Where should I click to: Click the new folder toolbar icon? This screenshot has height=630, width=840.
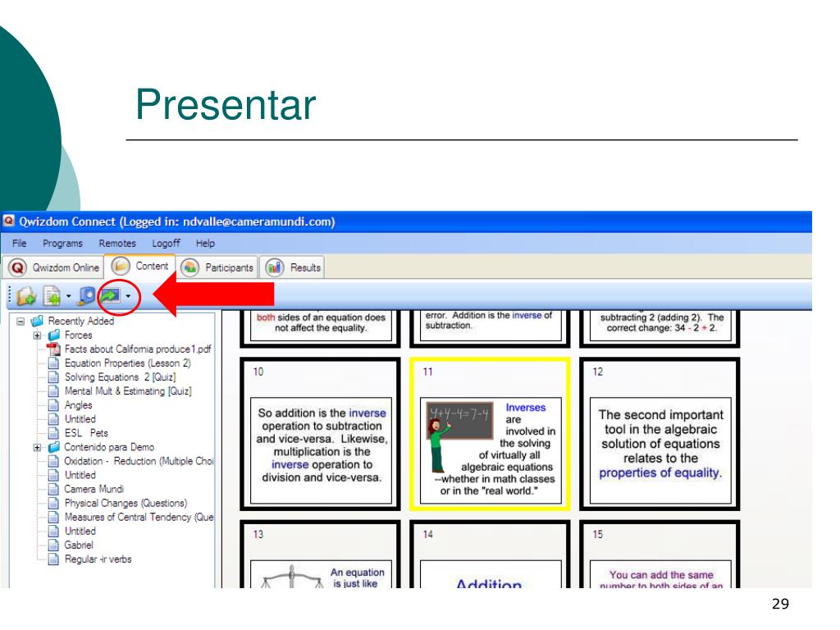[25, 295]
